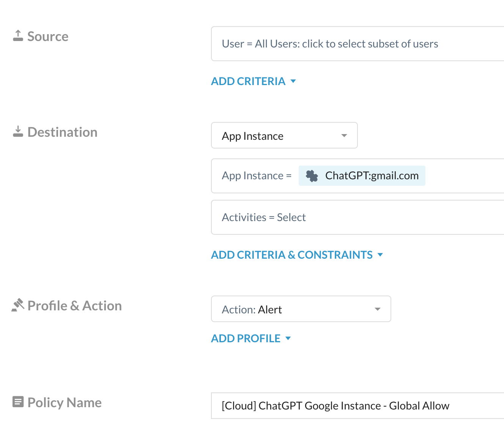The width and height of the screenshot is (504, 430).
Task: Click the Policy Name heading
Action: (65, 403)
